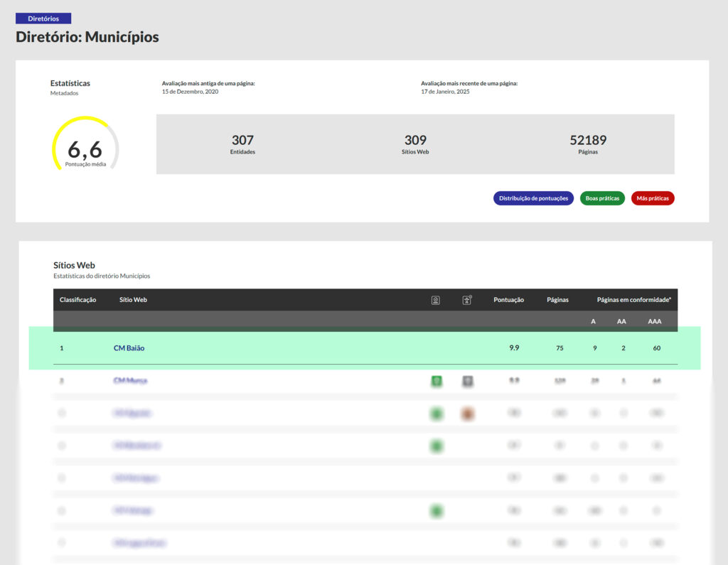Open the Más práticas page
Screen dimensions: 728x565
coord(652,198)
